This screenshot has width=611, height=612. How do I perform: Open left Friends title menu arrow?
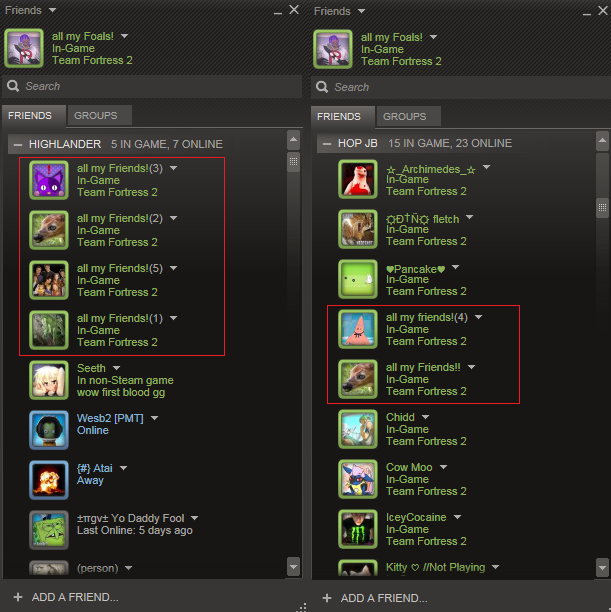click(52, 10)
